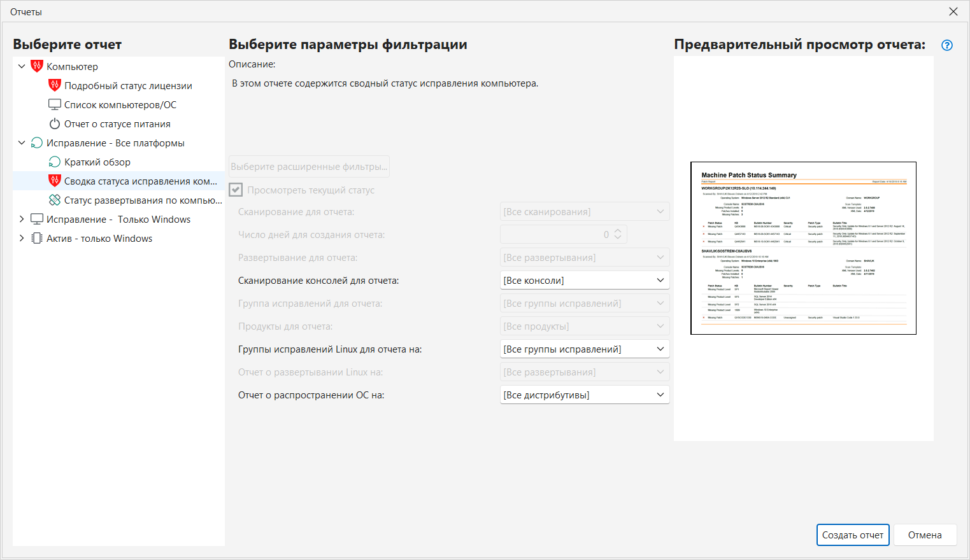Click the monitor icon for Список компьютеров/ОС
Viewport: 970px width, 560px height.
click(x=55, y=104)
